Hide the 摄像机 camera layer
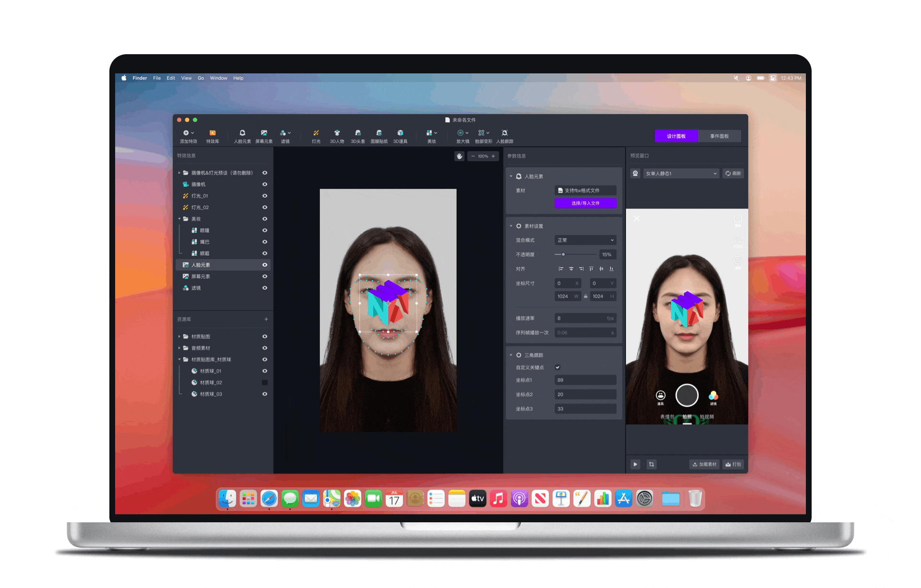This screenshot has height=588, width=921. (265, 185)
